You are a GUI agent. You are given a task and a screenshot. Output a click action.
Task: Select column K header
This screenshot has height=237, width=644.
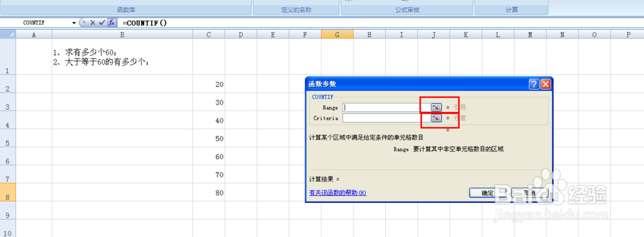[x=466, y=35]
